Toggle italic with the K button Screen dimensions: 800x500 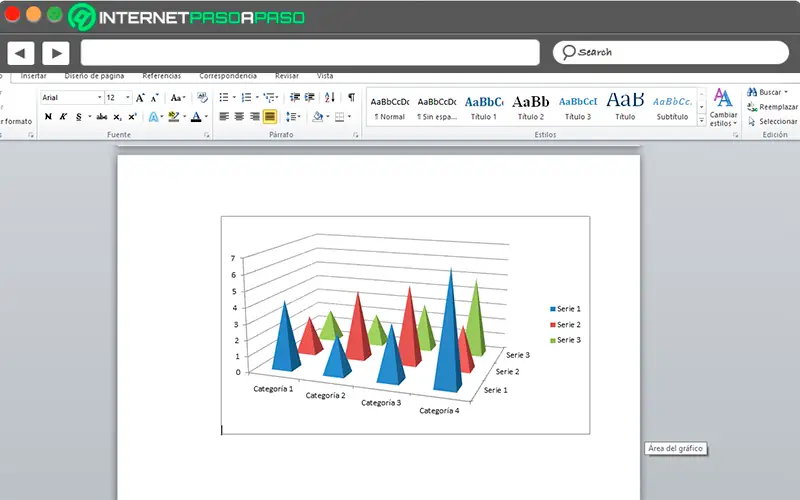click(63, 117)
